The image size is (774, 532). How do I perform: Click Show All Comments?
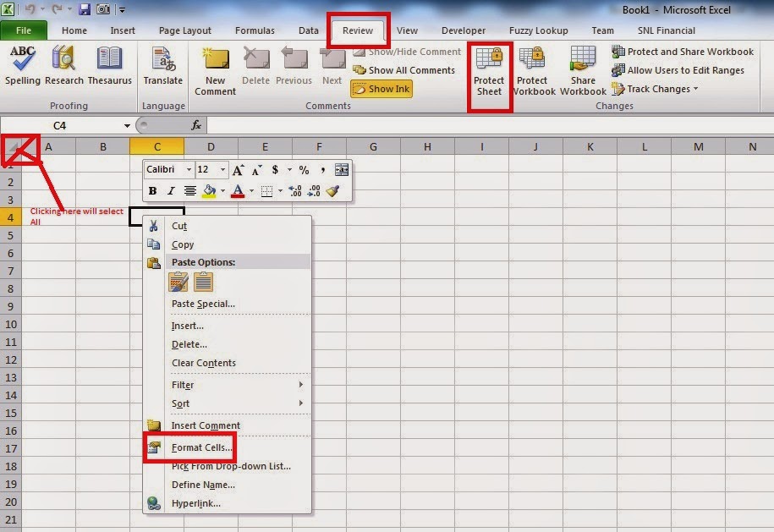[403, 70]
